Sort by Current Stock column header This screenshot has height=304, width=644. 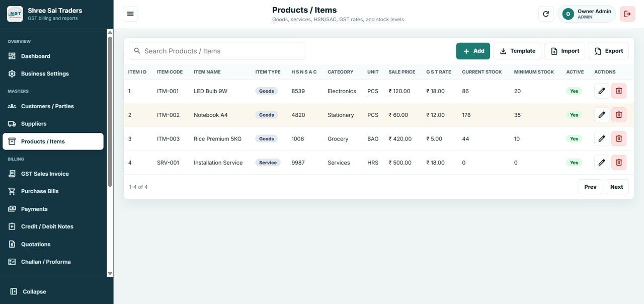(x=482, y=72)
